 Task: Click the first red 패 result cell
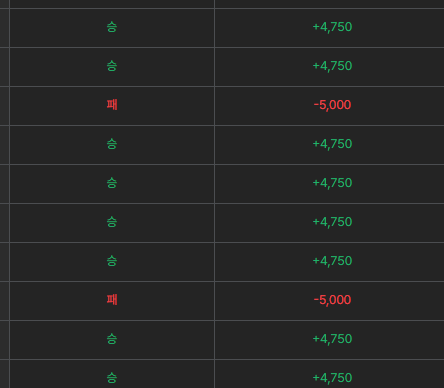coord(112,106)
